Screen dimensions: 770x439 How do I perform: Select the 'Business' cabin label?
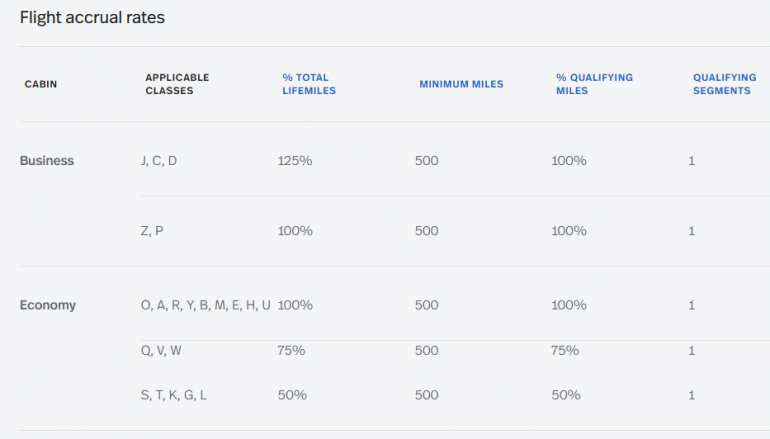tap(47, 160)
